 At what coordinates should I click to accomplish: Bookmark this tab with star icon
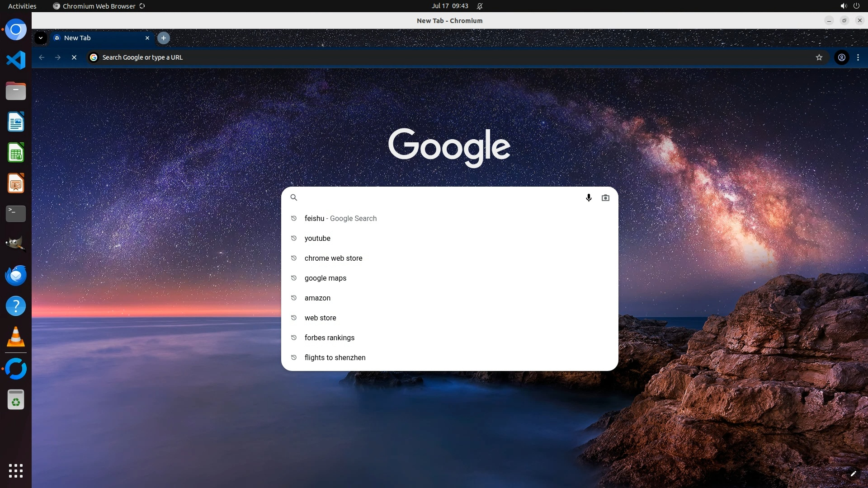click(x=819, y=57)
